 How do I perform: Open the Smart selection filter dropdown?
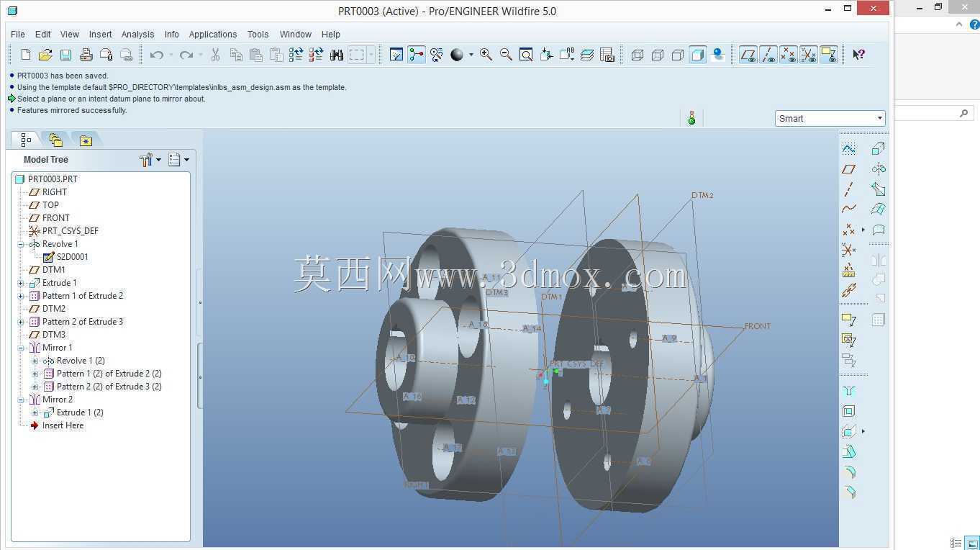830,118
